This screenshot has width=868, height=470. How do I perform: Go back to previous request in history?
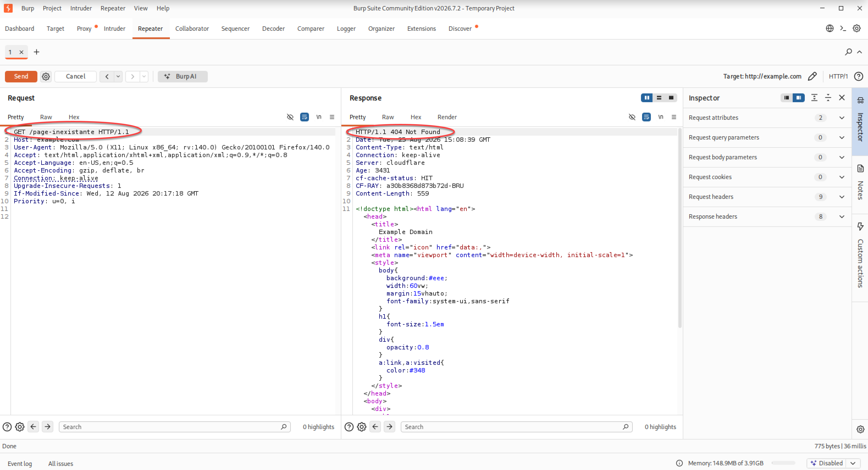[107, 76]
